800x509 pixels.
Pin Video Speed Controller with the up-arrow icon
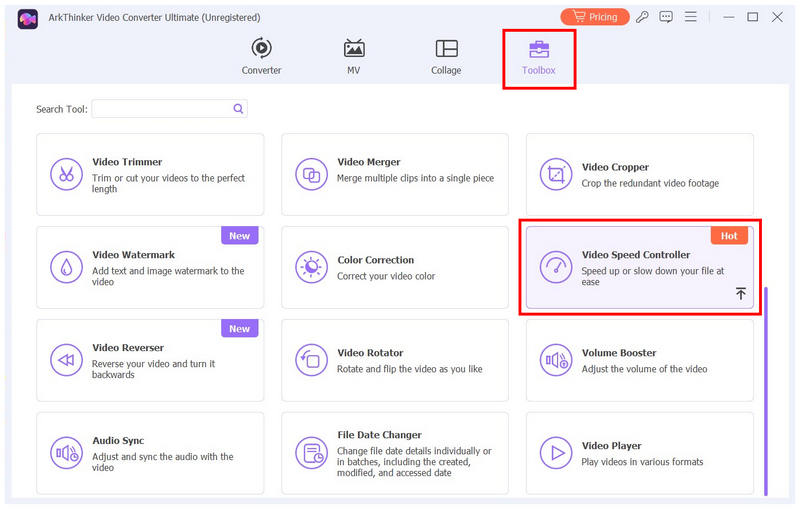point(741,293)
